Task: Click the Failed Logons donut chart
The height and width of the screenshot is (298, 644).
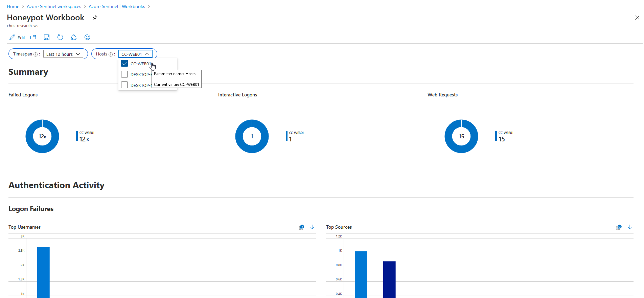Action: click(42, 136)
